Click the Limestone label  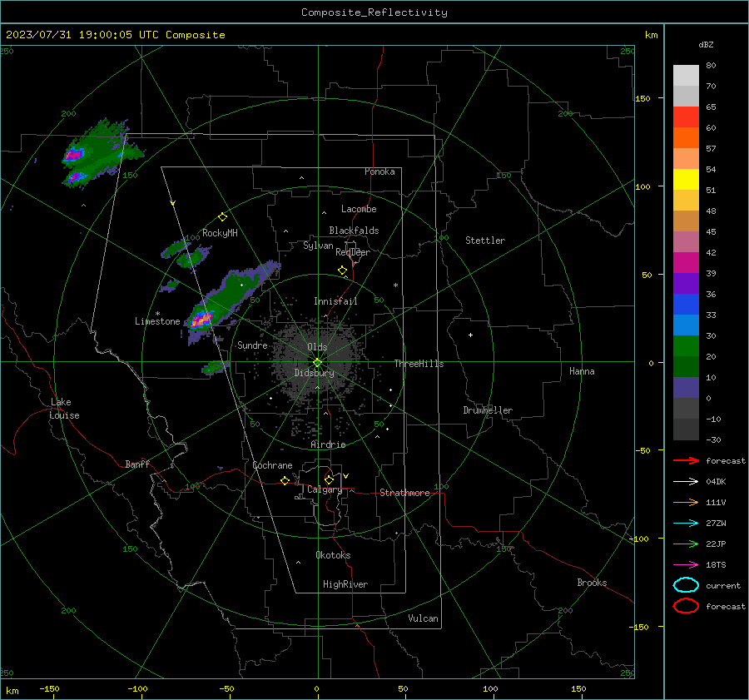pyautogui.click(x=157, y=321)
